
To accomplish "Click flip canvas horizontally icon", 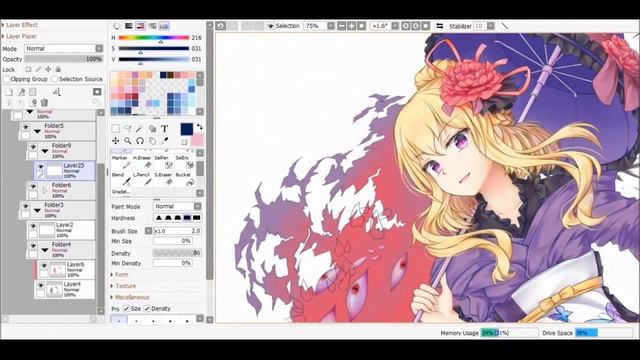I will pyautogui.click(x=440, y=26).
